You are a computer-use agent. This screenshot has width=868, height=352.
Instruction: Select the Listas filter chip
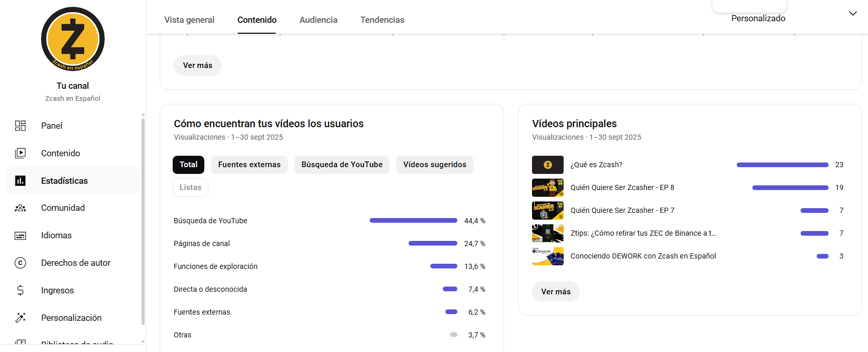click(x=190, y=187)
